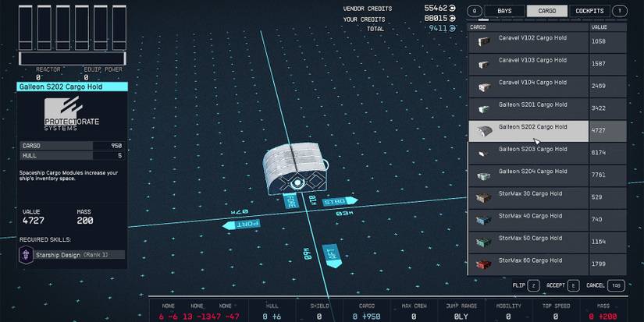644x322 pixels.
Task: Select the Cargo category tab
Action: coord(546,11)
